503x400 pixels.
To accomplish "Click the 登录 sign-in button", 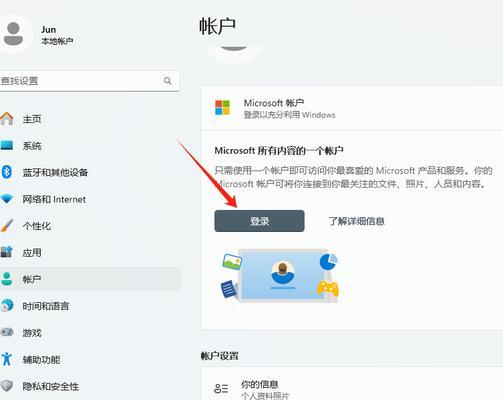I will (x=259, y=221).
